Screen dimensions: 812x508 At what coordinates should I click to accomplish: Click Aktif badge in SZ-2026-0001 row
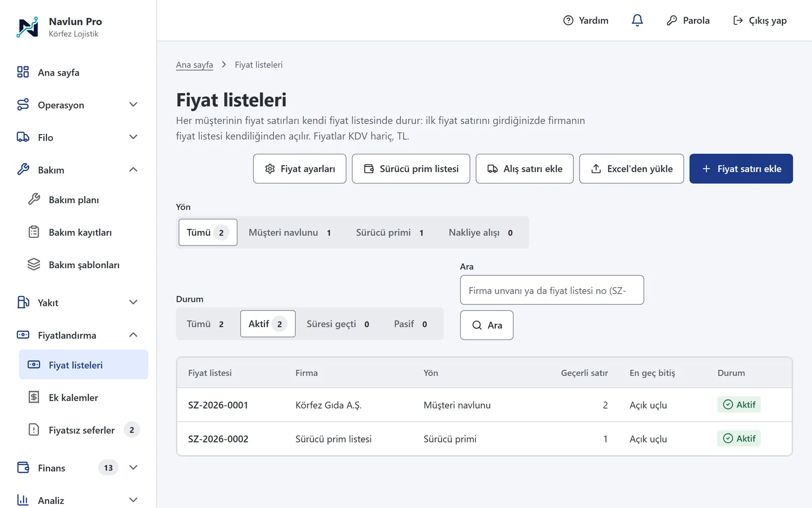(x=739, y=404)
